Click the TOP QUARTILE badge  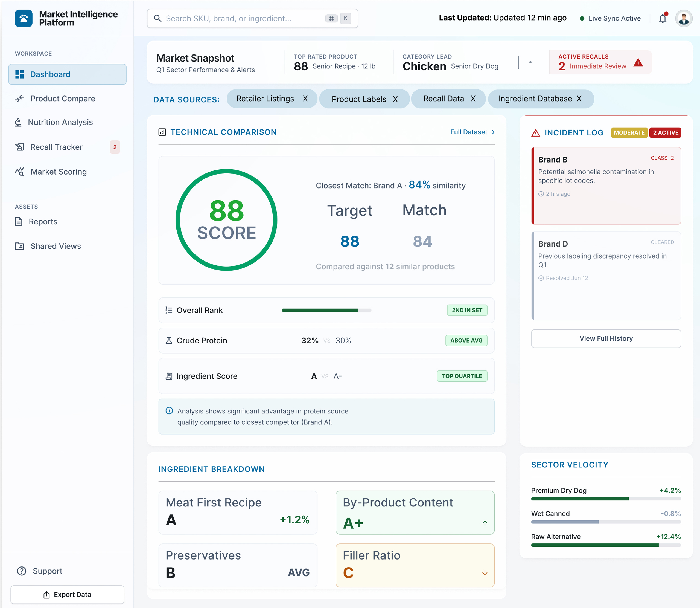(462, 376)
